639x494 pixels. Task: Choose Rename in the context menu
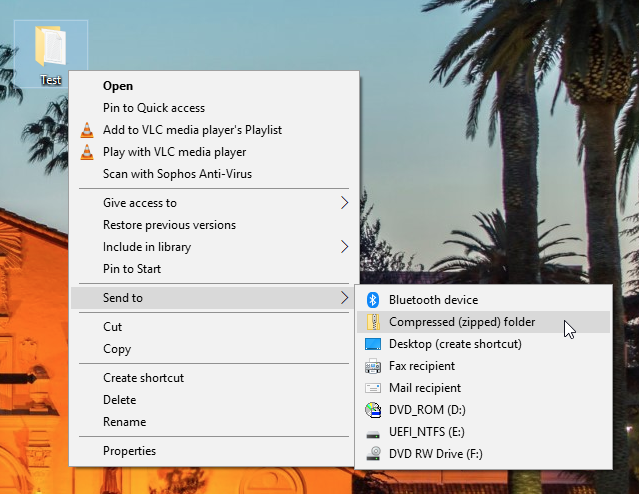point(124,422)
